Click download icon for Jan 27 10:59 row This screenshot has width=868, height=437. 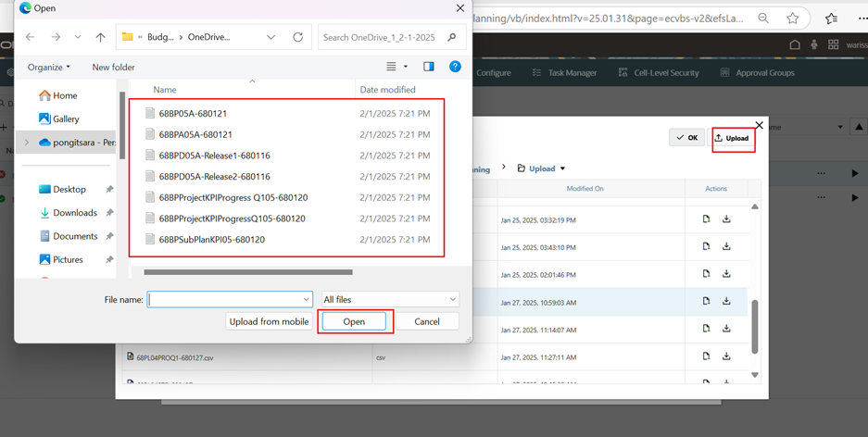point(726,301)
